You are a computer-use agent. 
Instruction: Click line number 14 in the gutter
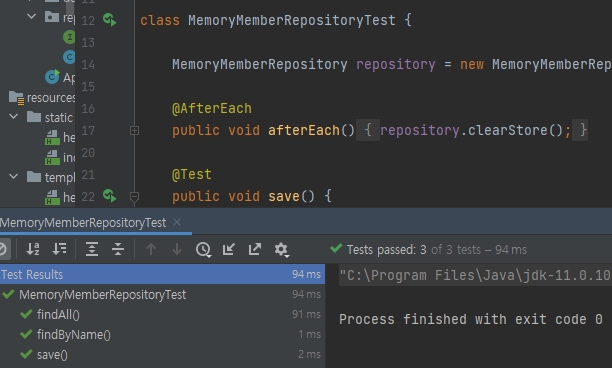88,64
